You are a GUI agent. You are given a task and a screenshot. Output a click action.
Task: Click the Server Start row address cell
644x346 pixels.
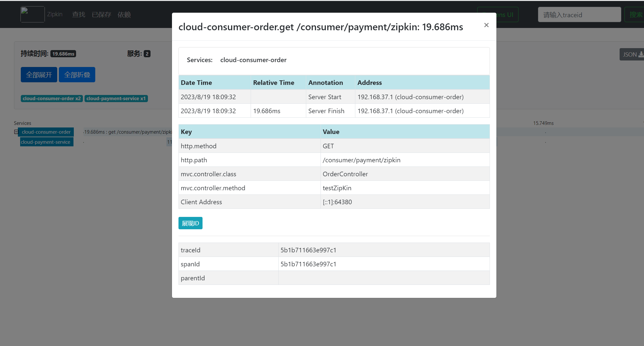click(x=422, y=97)
